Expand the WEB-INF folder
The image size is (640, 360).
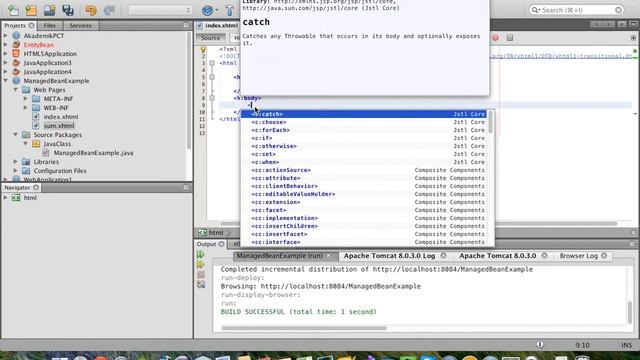click(x=26, y=108)
